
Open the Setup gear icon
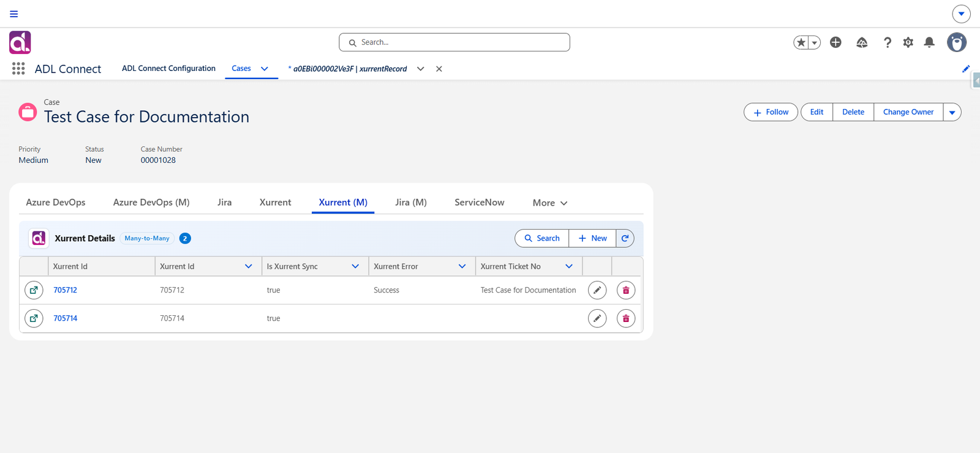pos(908,42)
